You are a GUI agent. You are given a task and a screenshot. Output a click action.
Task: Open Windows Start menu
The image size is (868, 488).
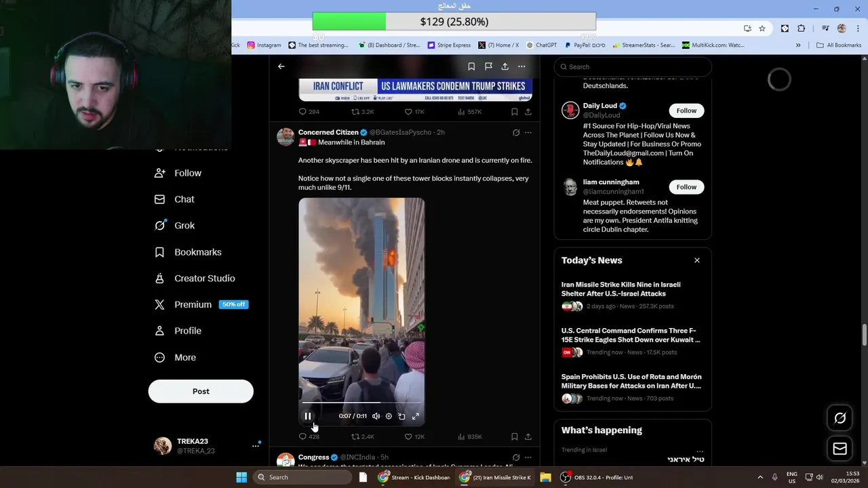point(241,477)
